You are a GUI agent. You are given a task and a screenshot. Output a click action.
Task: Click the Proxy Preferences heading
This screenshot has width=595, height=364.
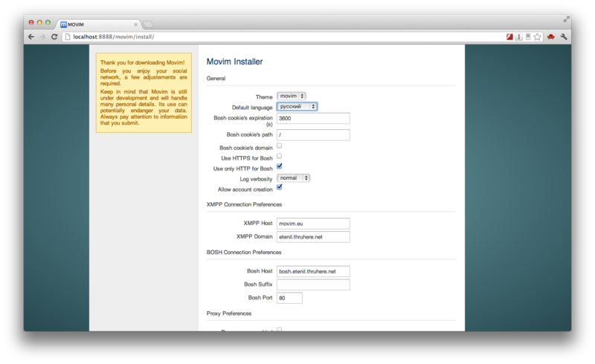(x=229, y=313)
